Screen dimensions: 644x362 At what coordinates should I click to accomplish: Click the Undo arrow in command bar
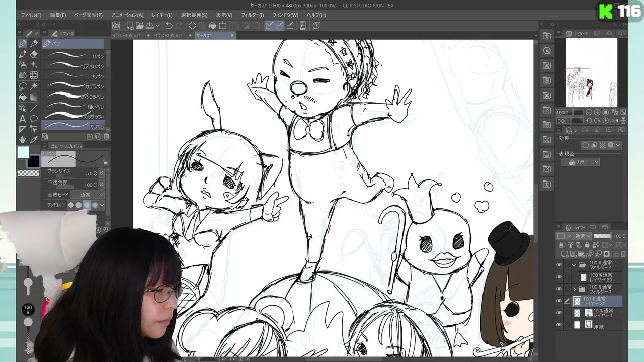point(169,26)
